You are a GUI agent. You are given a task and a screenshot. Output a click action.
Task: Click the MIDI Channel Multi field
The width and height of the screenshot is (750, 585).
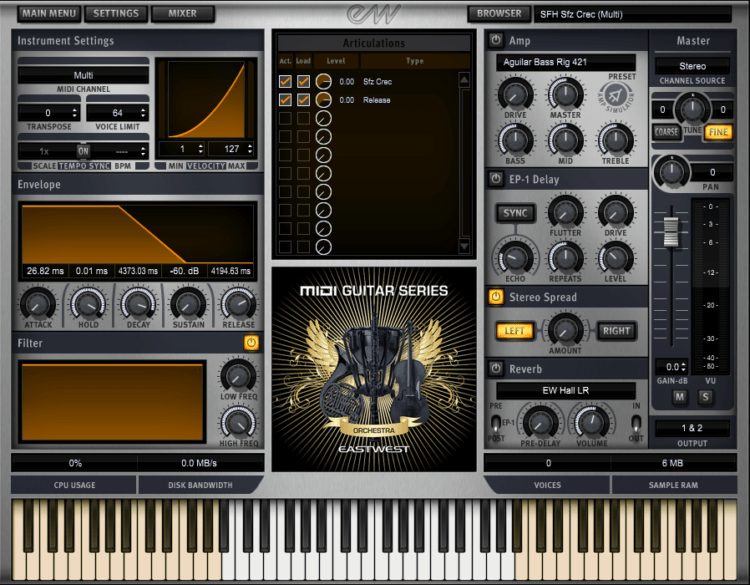pos(83,76)
